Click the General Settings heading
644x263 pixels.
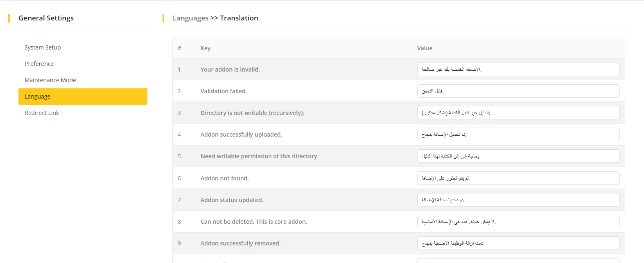pos(46,18)
